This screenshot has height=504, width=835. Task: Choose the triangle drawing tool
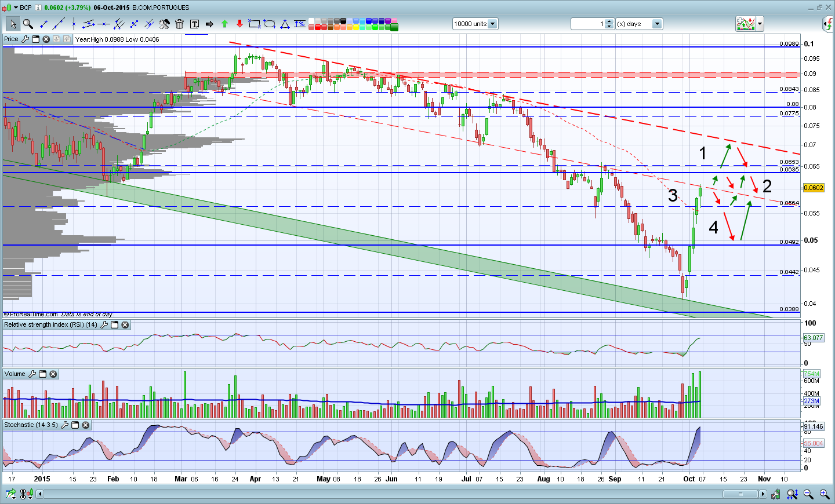coord(285,24)
